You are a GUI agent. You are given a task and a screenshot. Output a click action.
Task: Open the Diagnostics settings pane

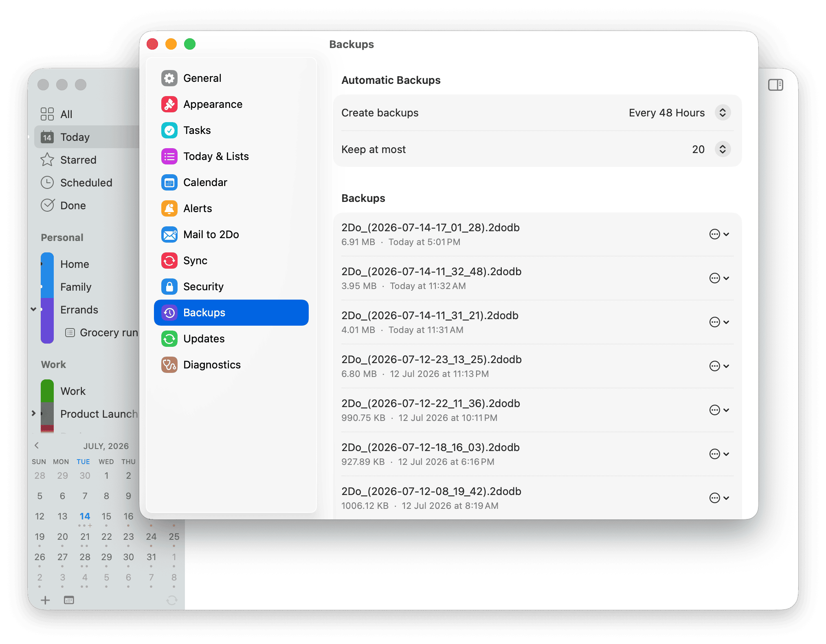(231, 365)
